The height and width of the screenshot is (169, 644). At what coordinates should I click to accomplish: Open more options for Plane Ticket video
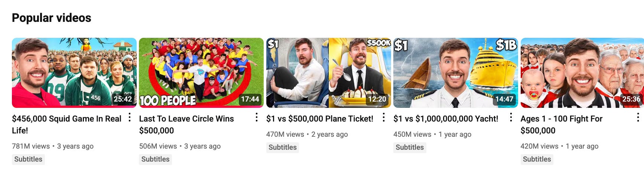pyautogui.click(x=384, y=117)
